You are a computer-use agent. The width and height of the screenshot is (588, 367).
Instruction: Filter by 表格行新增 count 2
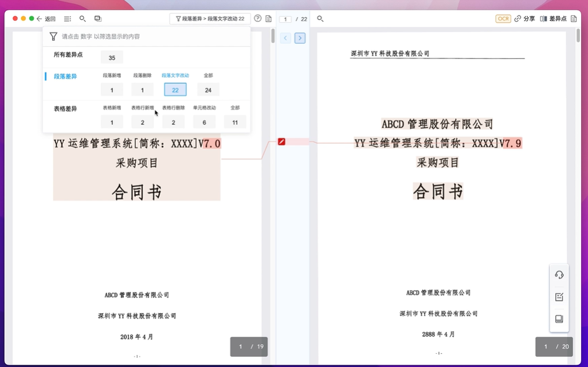coord(143,122)
